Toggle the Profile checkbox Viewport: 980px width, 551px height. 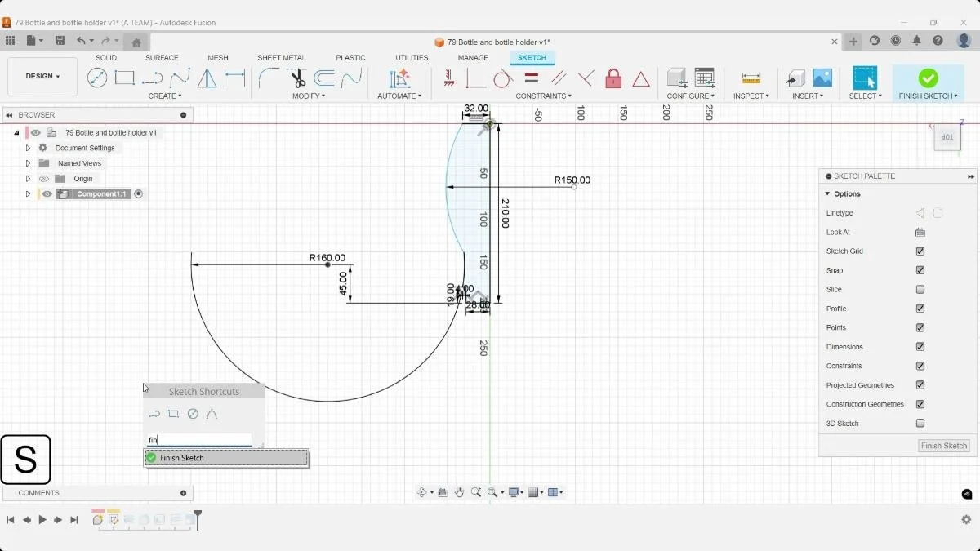920,309
